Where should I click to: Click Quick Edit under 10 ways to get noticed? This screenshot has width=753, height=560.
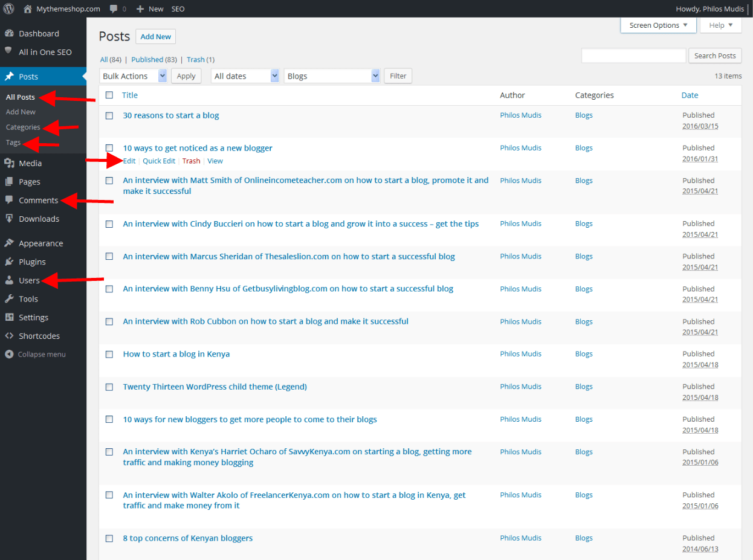pos(159,161)
